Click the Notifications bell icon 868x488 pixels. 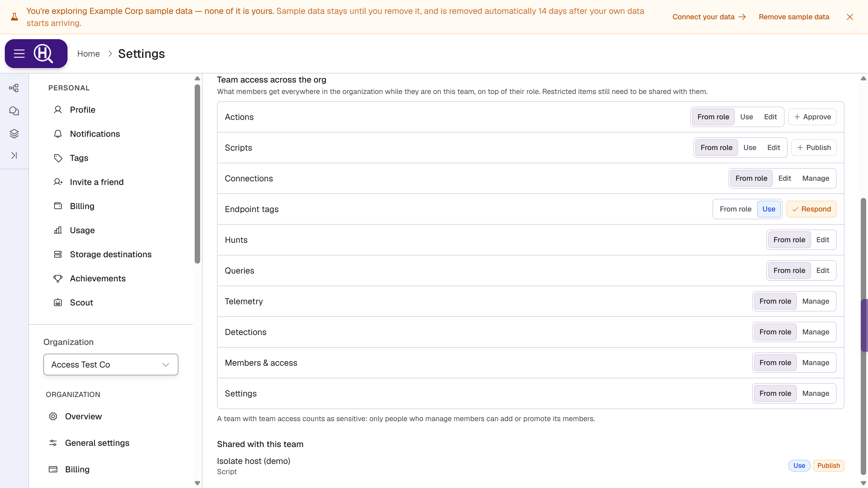tap(58, 134)
